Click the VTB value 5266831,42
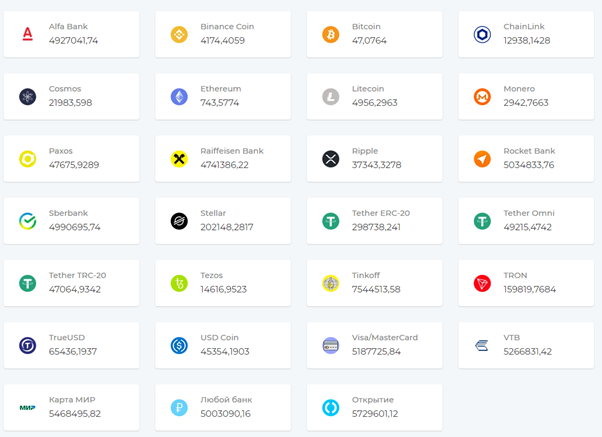Screen dimensions: 602x437 point(528,351)
